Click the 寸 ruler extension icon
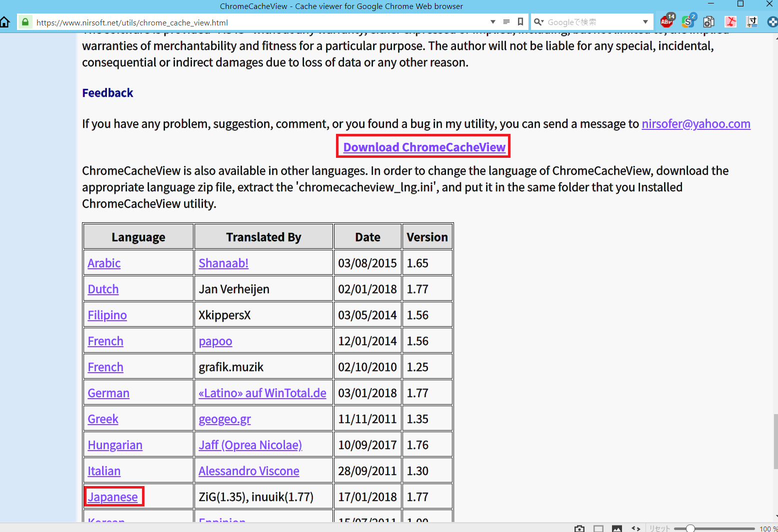 pos(752,22)
